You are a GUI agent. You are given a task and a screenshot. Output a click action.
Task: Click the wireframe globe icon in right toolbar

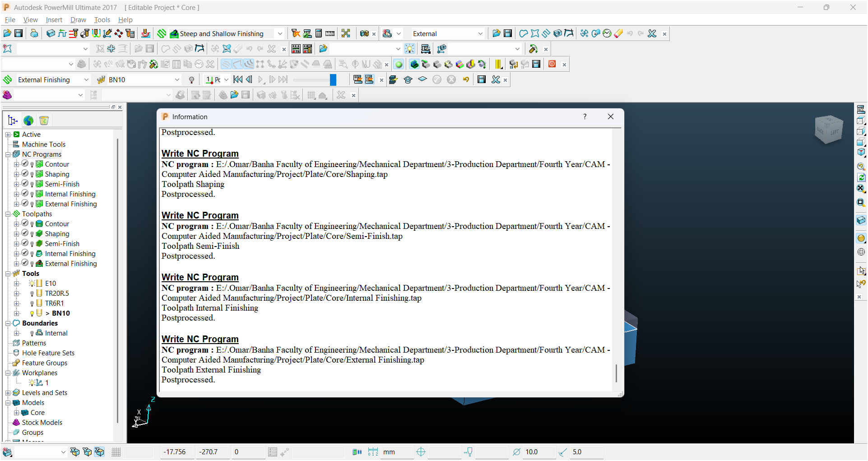(861, 252)
